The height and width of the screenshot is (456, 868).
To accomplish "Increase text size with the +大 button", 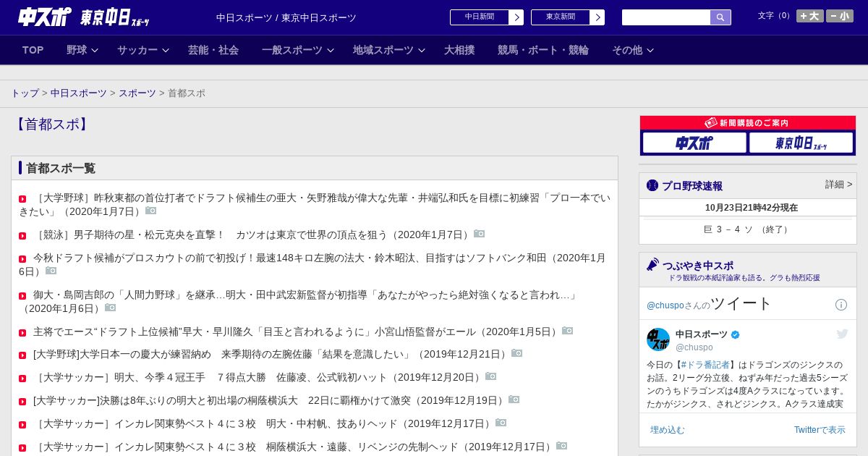I will pyautogui.click(x=810, y=16).
